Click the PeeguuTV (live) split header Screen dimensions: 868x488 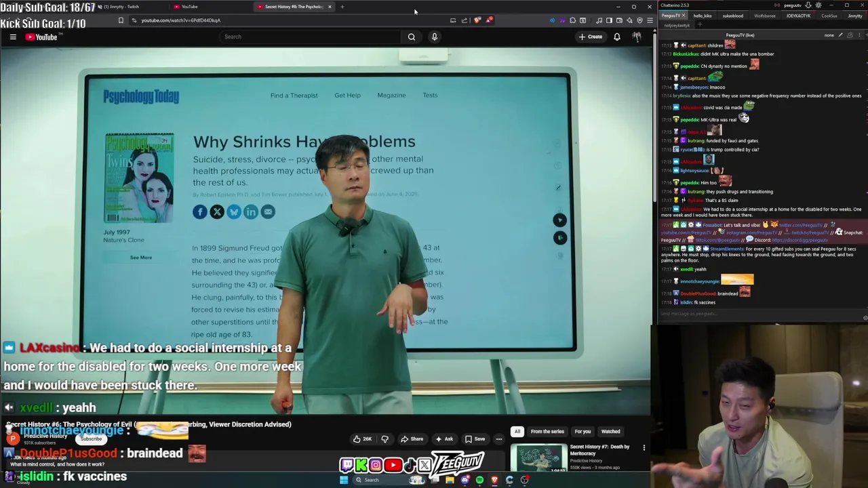(740, 35)
